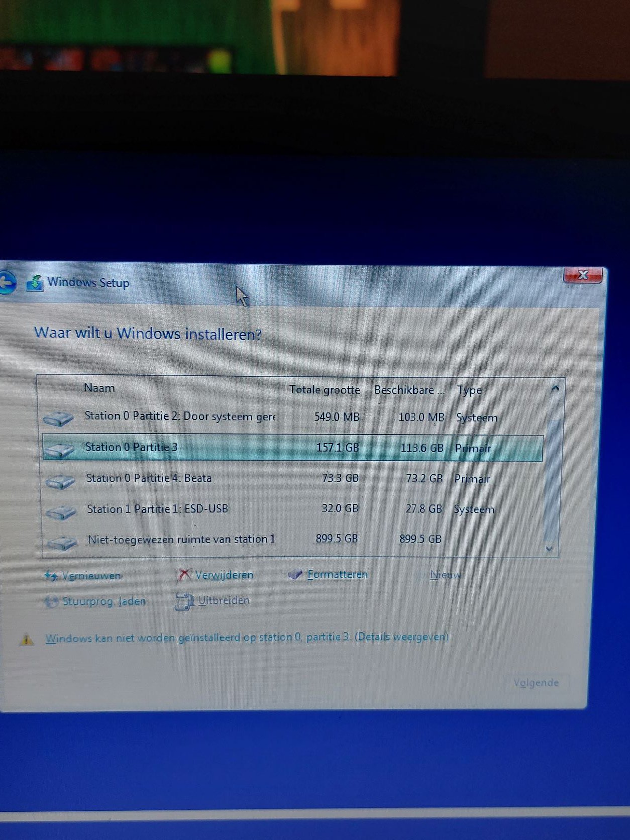Click the Volgende button
Screen dimensions: 630x840
[536, 683]
